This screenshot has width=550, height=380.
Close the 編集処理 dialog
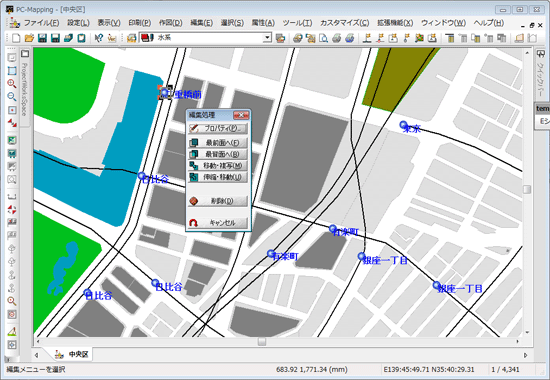point(241,115)
